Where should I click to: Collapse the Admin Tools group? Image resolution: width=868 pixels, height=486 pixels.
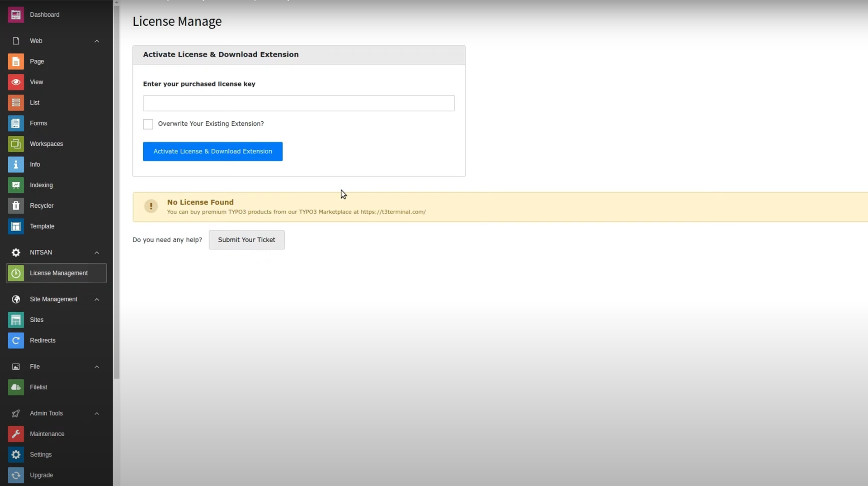tap(97, 414)
